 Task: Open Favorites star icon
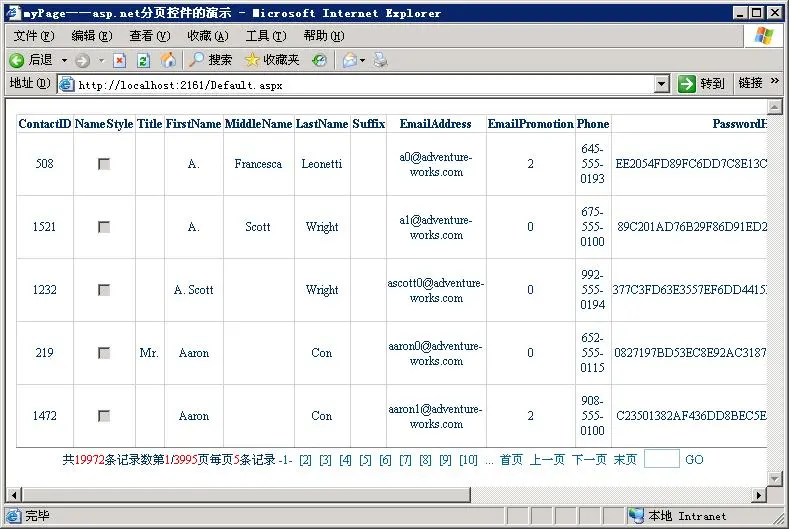[x=252, y=60]
